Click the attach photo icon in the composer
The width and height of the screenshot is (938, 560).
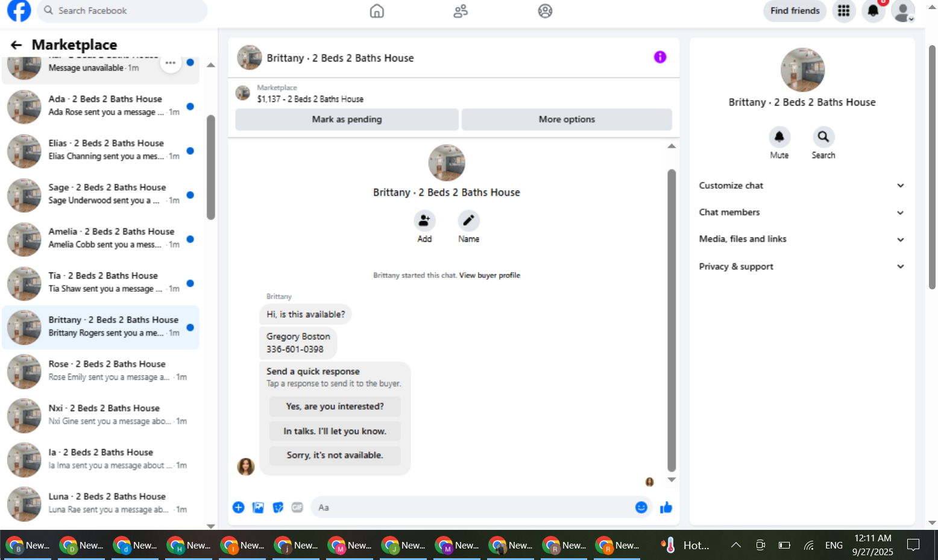point(258,508)
